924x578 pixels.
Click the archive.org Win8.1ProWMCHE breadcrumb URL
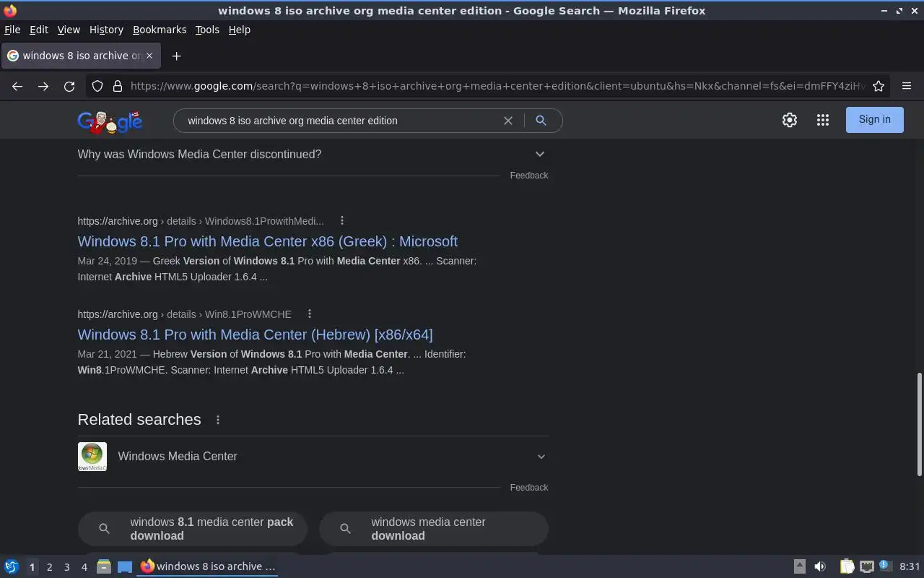(185, 314)
